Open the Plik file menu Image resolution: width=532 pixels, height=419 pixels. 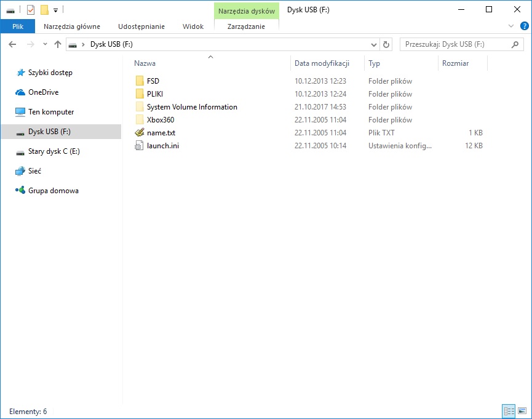(x=18, y=26)
